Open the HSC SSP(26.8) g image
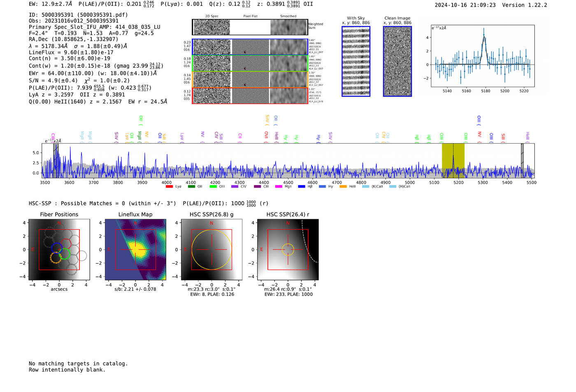The height and width of the screenshot is (392, 576). [x=211, y=250]
